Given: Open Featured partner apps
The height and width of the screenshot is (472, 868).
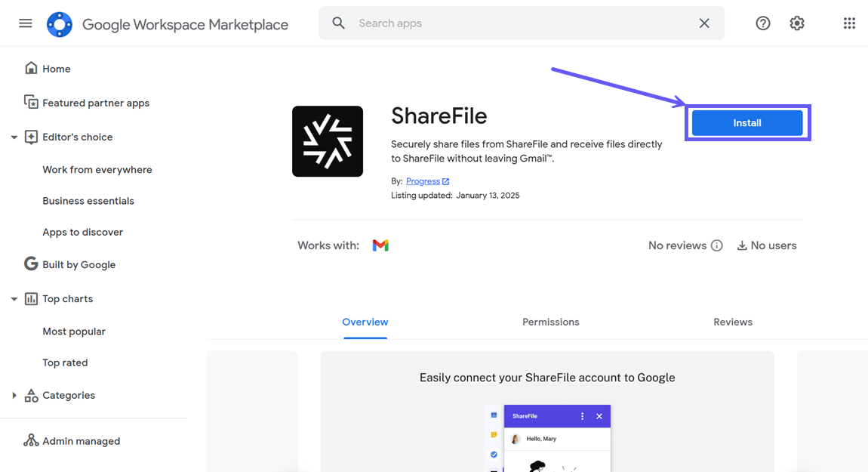Looking at the screenshot, I should click(96, 103).
